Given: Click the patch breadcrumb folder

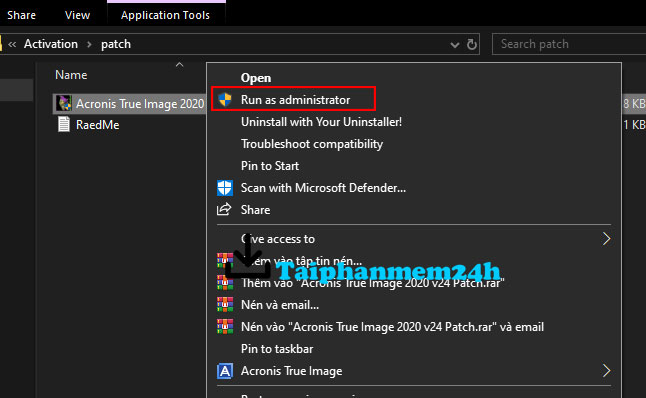Looking at the screenshot, I should (116, 44).
